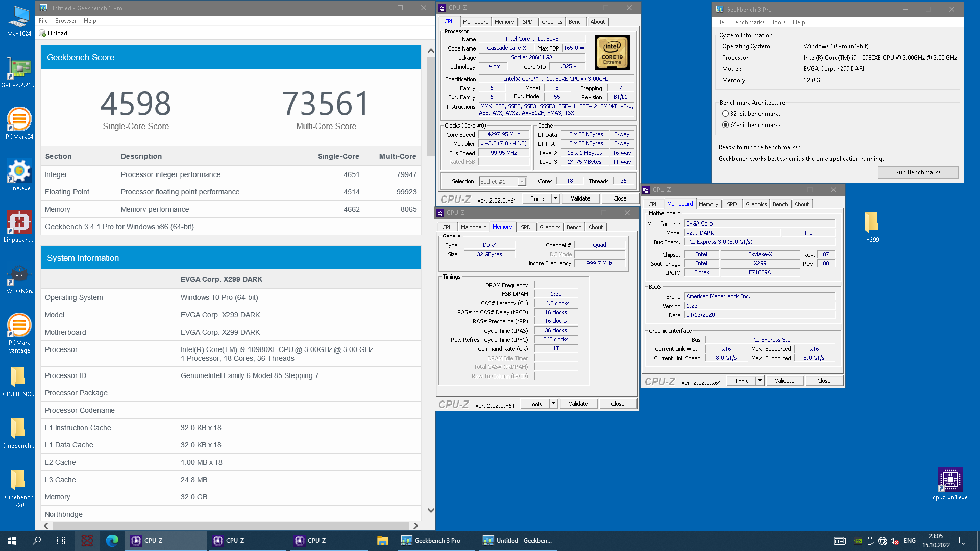Click the Upload icon in Geekbench
Viewport: 980px width, 551px height.
click(x=43, y=33)
